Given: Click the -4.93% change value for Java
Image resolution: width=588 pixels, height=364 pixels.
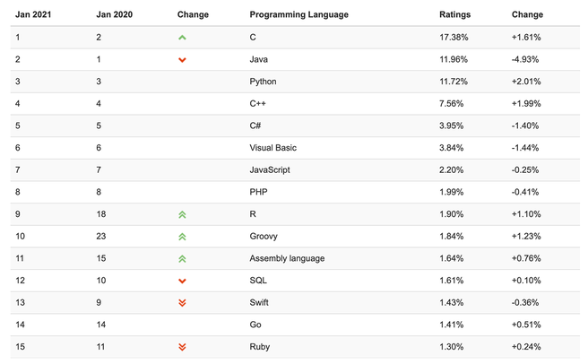Looking at the screenshot, I should (525, 59).
